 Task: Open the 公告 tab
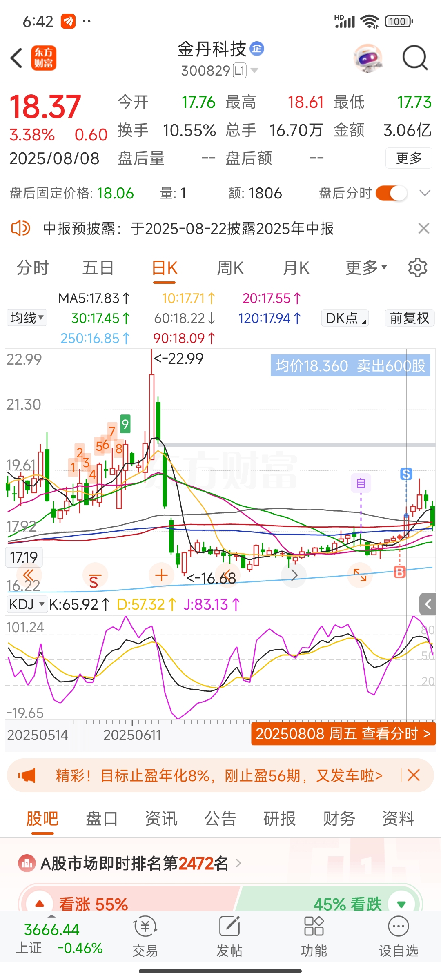coord(220,818)
